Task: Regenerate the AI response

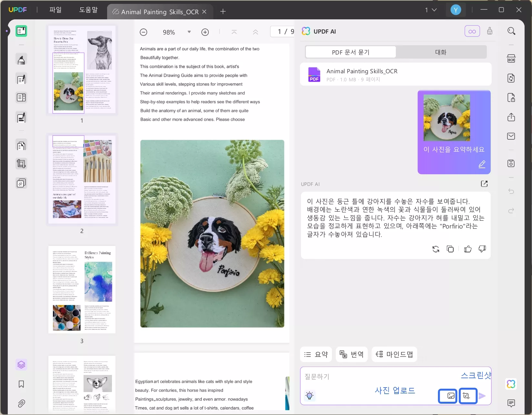Action: [x=436, y=249]
